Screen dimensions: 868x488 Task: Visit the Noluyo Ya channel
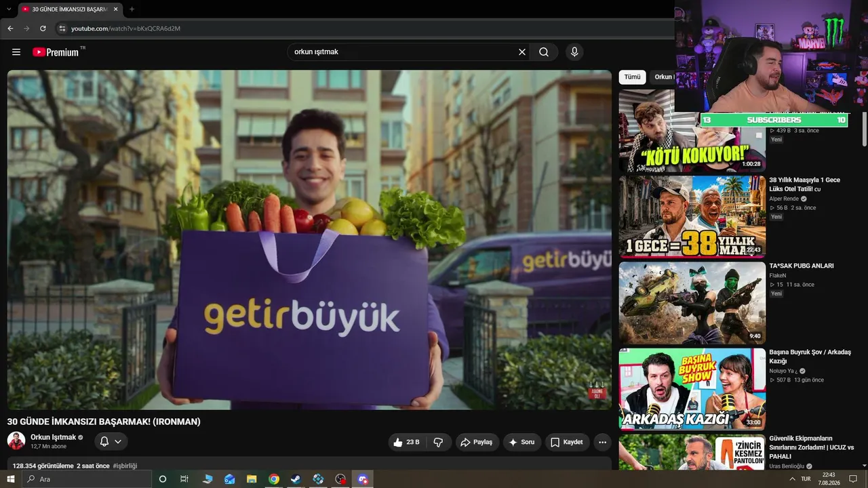click(x=783, y=371)
